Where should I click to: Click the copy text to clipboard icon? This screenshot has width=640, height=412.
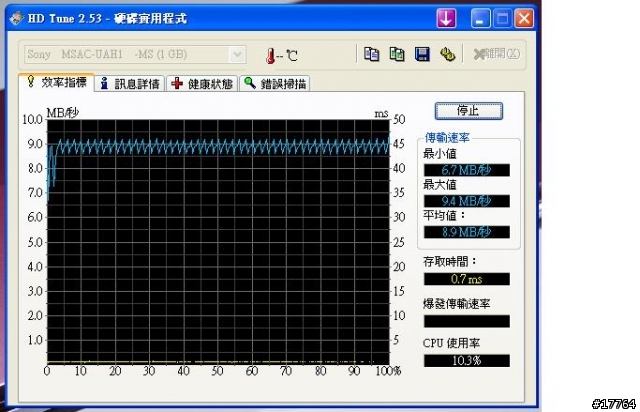click(371, 54)
